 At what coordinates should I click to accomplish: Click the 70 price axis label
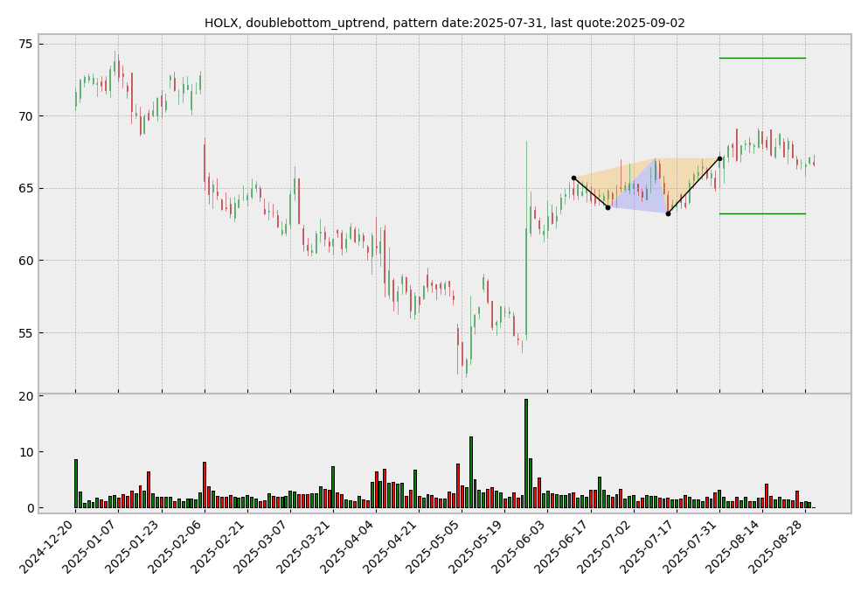(26, 116)
